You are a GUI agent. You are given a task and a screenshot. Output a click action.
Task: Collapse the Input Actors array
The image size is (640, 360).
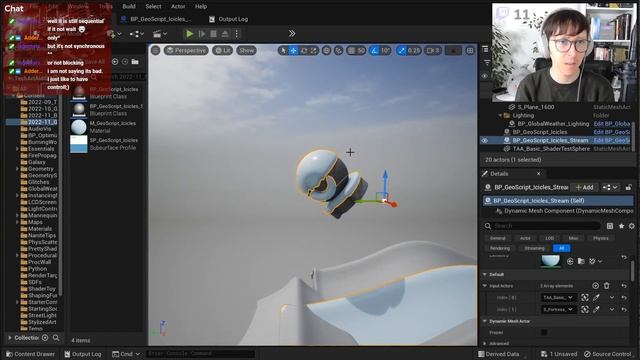[x=485, y=286]
